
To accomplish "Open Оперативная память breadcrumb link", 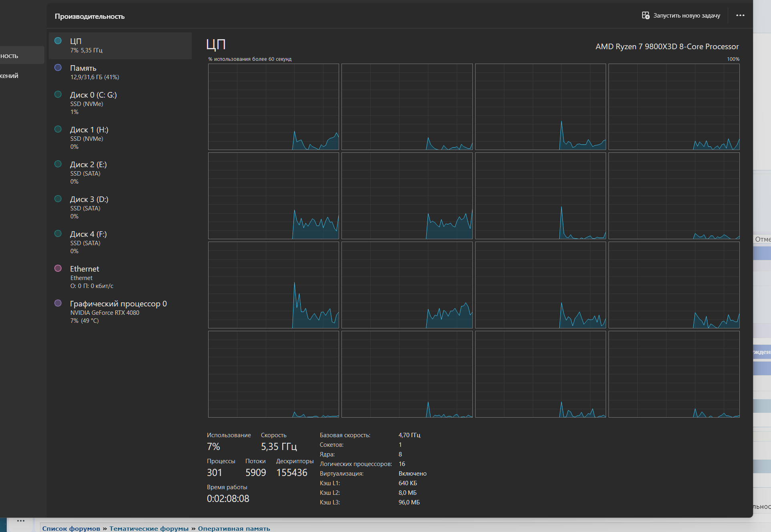I will 234,528.
